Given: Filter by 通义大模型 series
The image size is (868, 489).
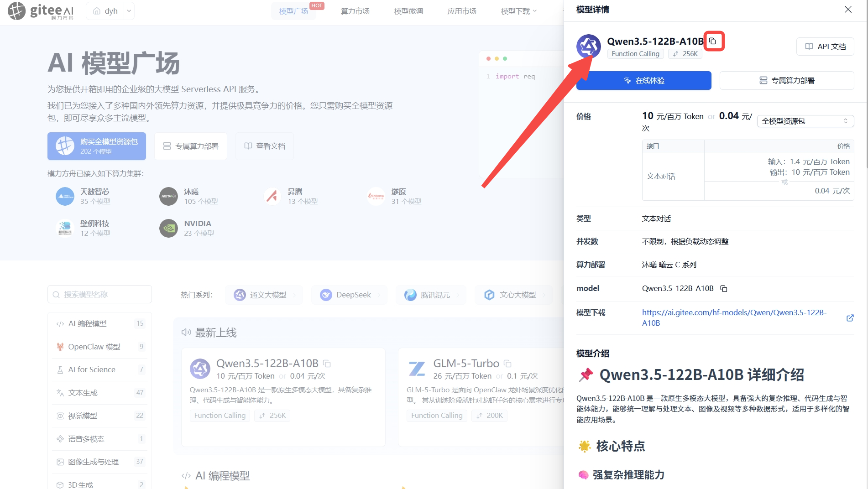Looking at the screenshot, I should [264, 295].
